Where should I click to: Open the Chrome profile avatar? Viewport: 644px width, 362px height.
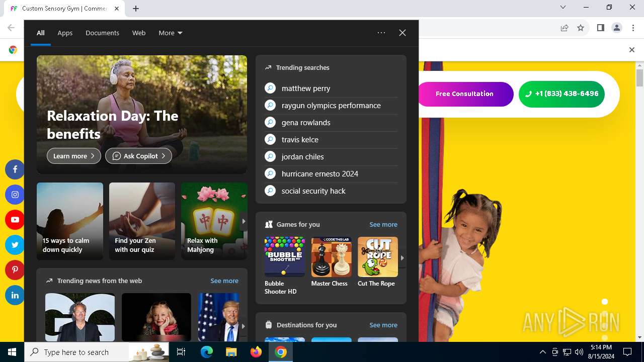click(x=617, y=28)
